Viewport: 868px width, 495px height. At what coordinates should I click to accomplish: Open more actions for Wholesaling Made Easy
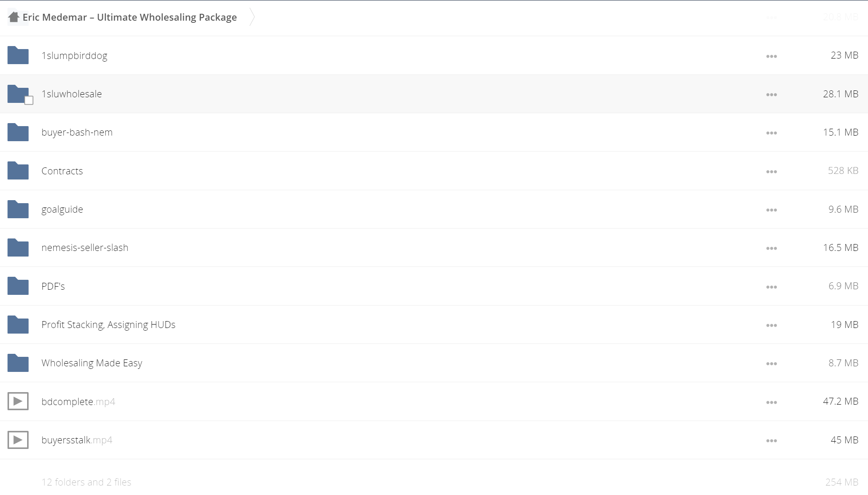tap(771, 364)
